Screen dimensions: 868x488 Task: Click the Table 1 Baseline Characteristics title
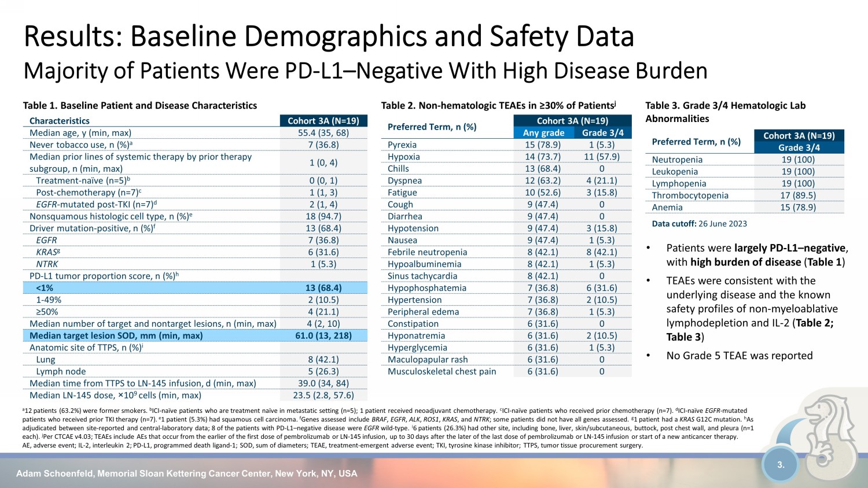139,105
